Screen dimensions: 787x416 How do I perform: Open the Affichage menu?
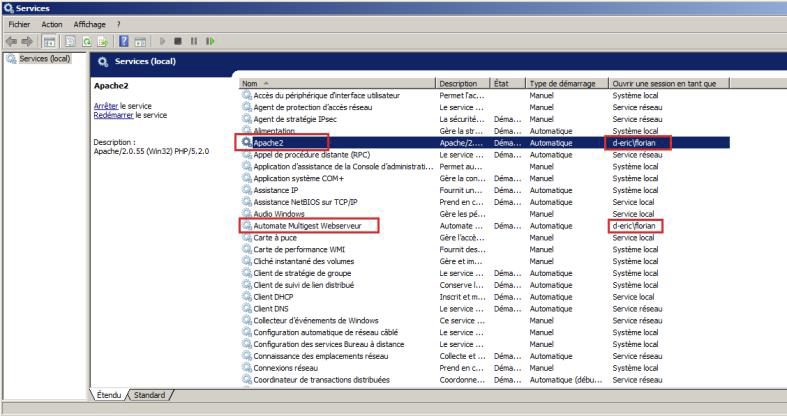[x=90, y=23]
